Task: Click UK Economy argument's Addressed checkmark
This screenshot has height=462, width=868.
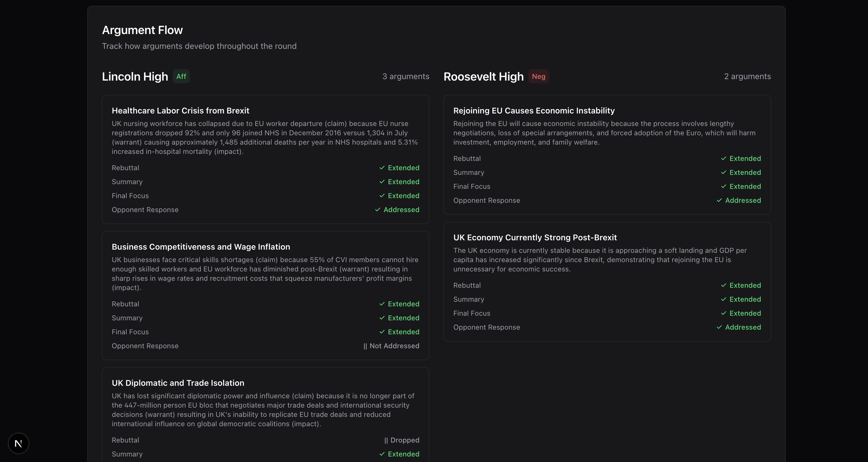Action: click(719, 327)
